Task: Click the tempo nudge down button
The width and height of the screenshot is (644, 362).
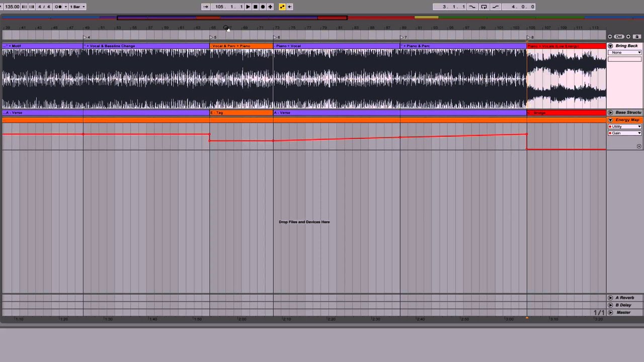Action: [24, 7]
